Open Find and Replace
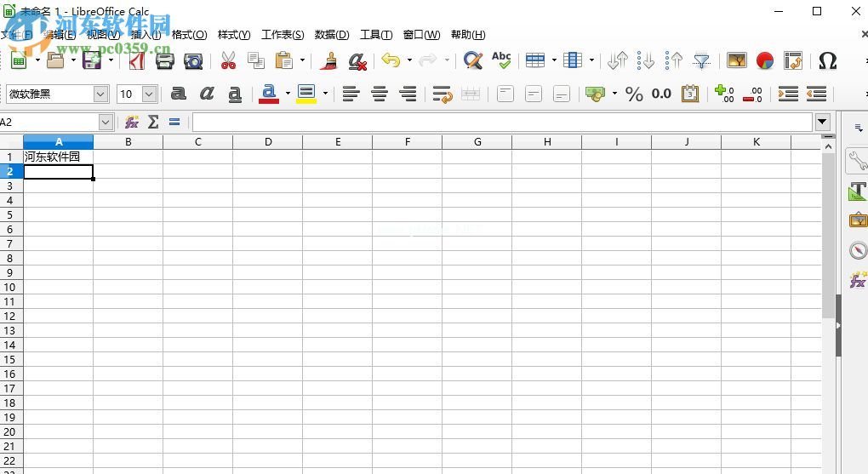 click(473, 60)
